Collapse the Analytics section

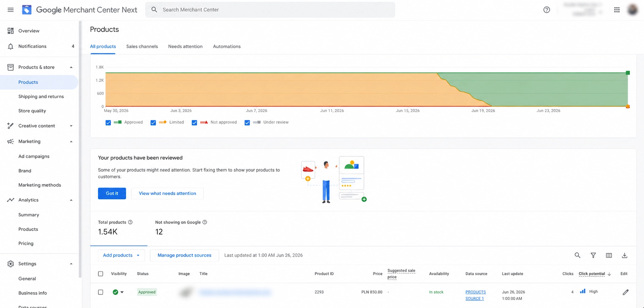[x=71, y=200]
